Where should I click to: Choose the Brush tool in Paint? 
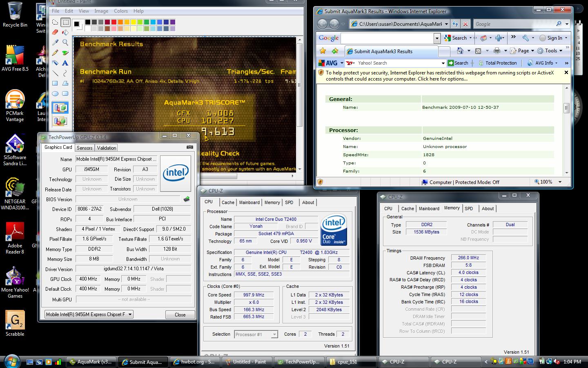[x=65, y=53]
